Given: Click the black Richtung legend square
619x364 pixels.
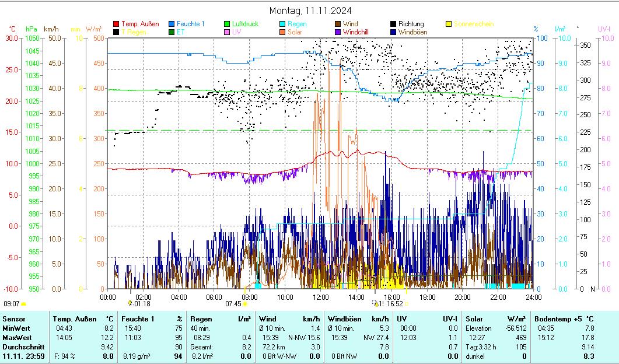Looking at the screenshot, I should pyautogui.click(x=394, y=24).
